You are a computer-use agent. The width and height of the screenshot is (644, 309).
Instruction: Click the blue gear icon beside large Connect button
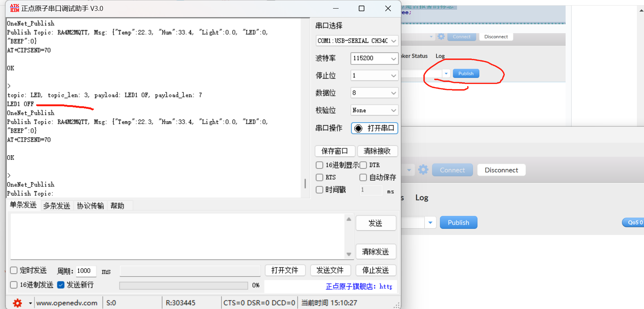(423, 170)
